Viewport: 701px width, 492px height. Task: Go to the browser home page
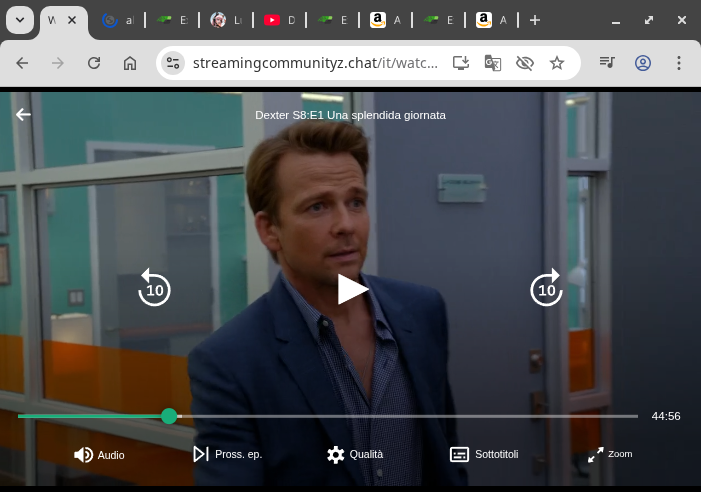coord(130,63)
